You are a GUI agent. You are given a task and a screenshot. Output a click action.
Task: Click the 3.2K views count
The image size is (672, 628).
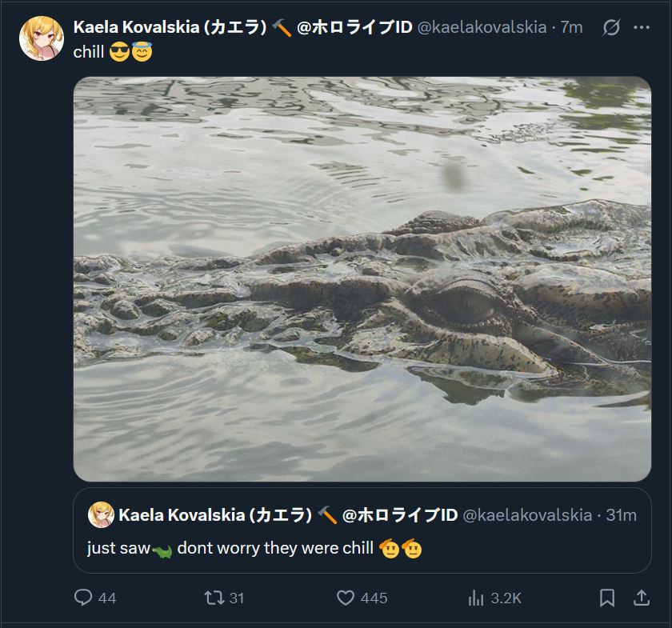pyautogui.click(x=506, y=598)
